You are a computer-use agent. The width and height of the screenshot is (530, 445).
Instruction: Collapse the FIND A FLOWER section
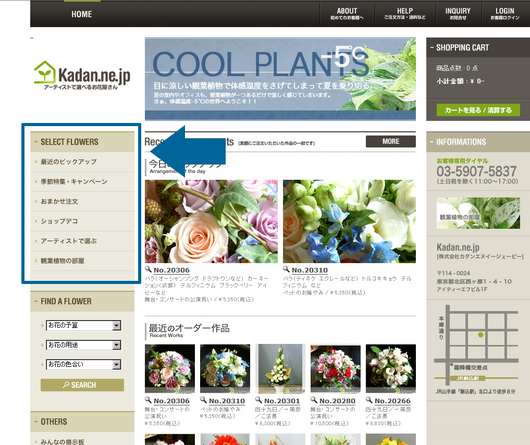tap(36, 301)
